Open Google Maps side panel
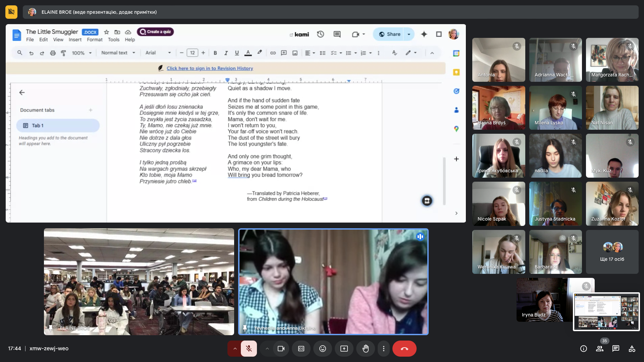The image size is (644, 362). point(456,129)
